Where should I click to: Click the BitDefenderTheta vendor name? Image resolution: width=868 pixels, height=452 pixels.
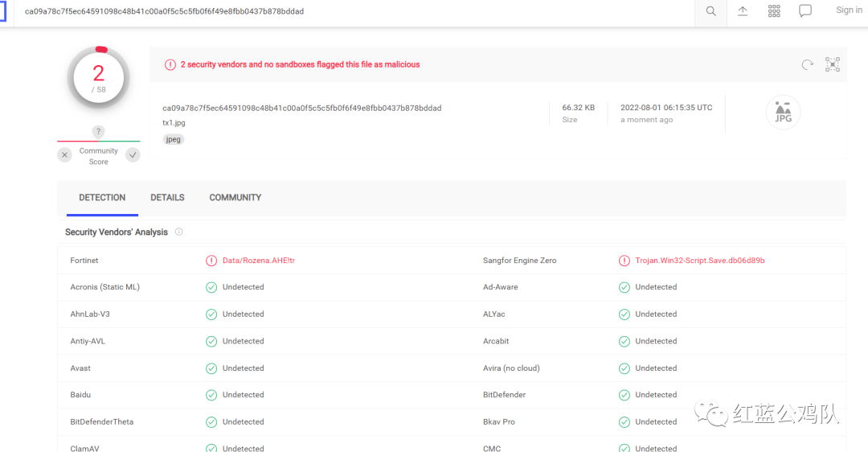[x=102, y=421]
